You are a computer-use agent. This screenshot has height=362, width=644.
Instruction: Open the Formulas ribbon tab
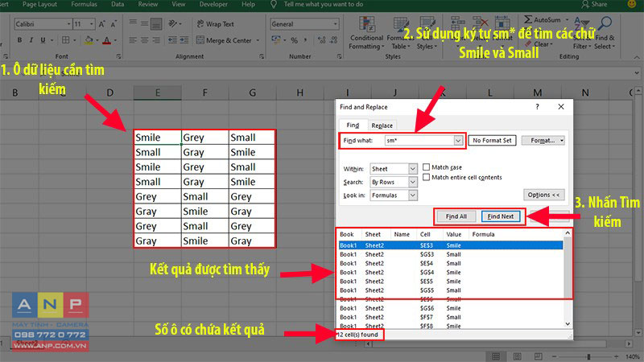click(x=84, y=5)
